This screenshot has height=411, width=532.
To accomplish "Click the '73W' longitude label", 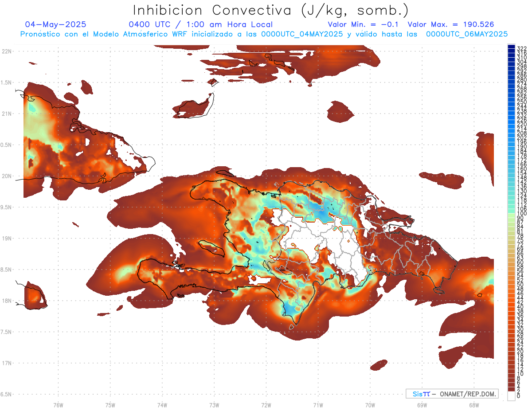I will tap(214, 405).
